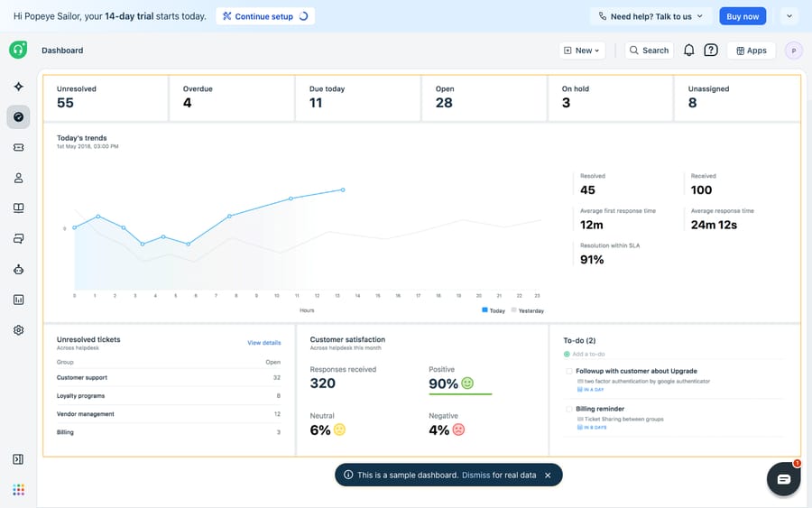Open the Search button

(649, 51)
